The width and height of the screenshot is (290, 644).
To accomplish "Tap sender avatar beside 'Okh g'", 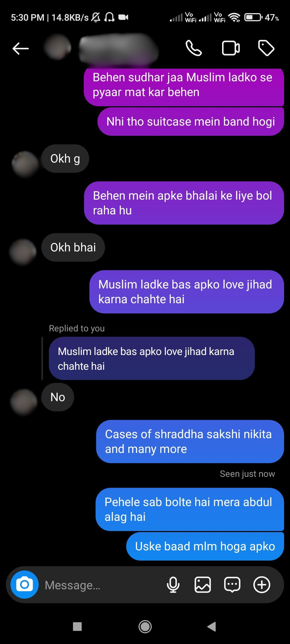I will point(25,164).
